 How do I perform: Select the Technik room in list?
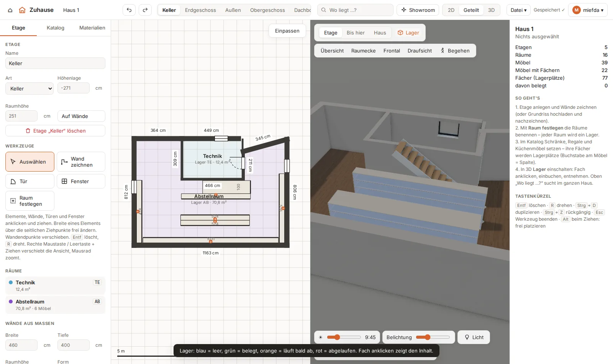[55, 285]
